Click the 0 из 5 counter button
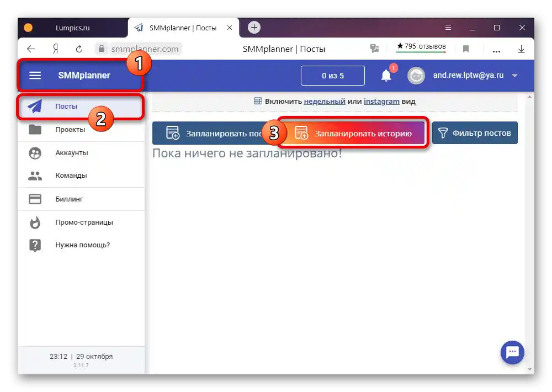The width and height of the screenshot is (552, 392). 333,76
